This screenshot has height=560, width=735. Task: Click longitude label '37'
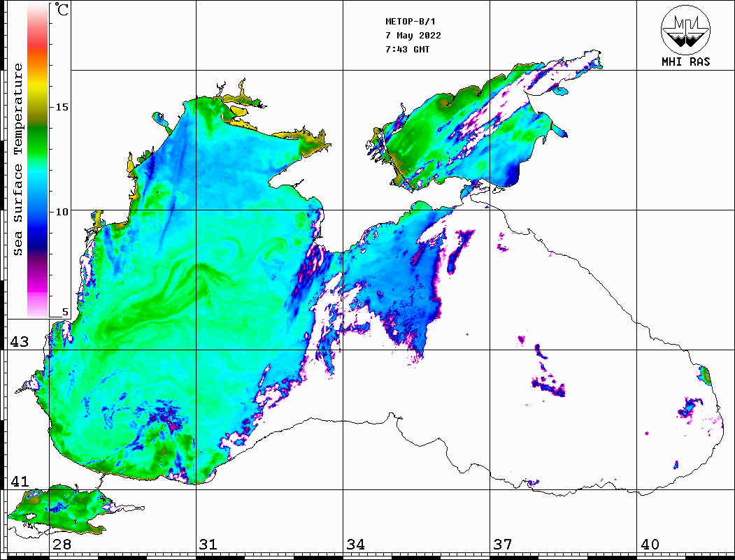click(503, 544)
